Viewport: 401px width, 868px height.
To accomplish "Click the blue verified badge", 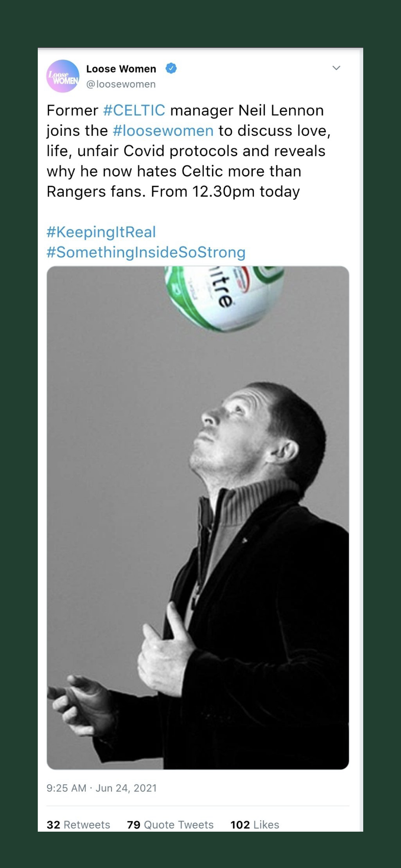I will pyautogui.click(x=171, y=68).
